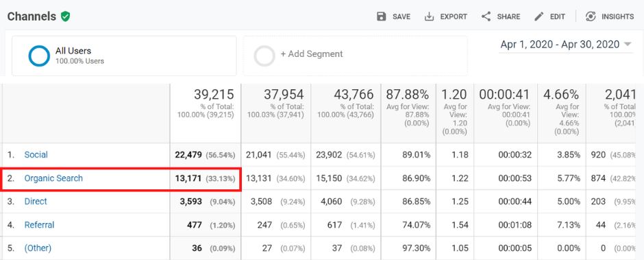Click the Export download icon

[429, 16]
